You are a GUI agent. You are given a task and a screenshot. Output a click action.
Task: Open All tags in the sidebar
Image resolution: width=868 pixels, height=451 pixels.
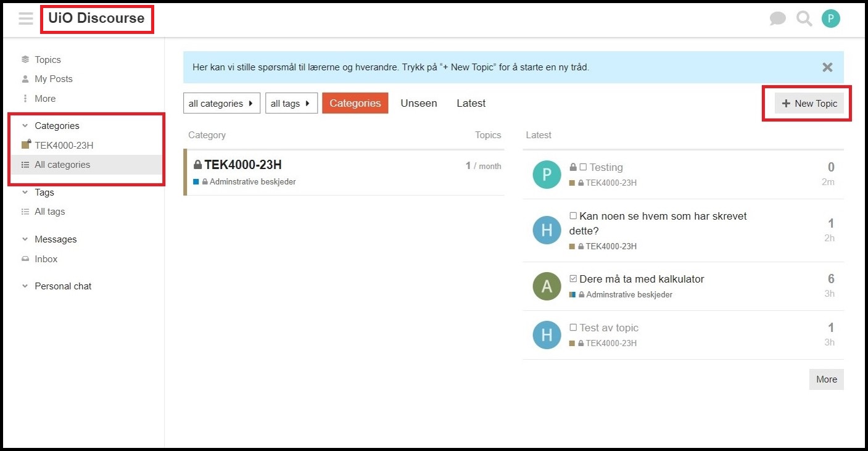pos(49,212)
